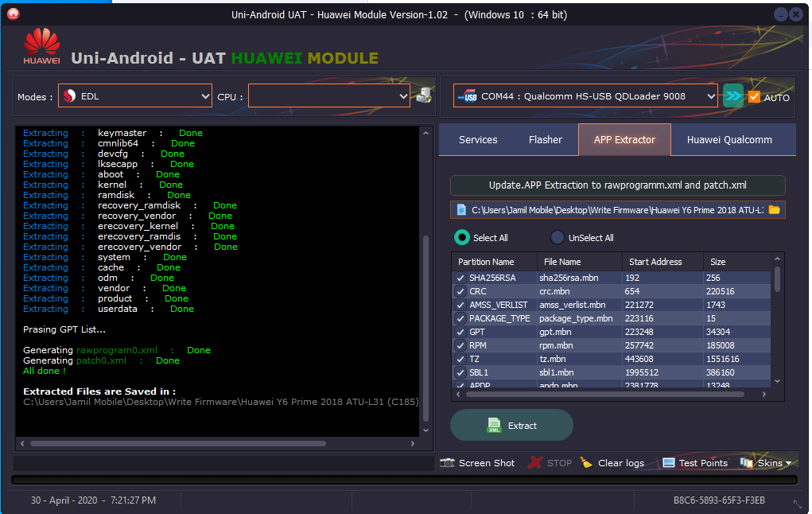Viewport: 812px width, 514px height.
Task: Open the Huawei Qualcomm tab
Action: (x=729, y=140)
